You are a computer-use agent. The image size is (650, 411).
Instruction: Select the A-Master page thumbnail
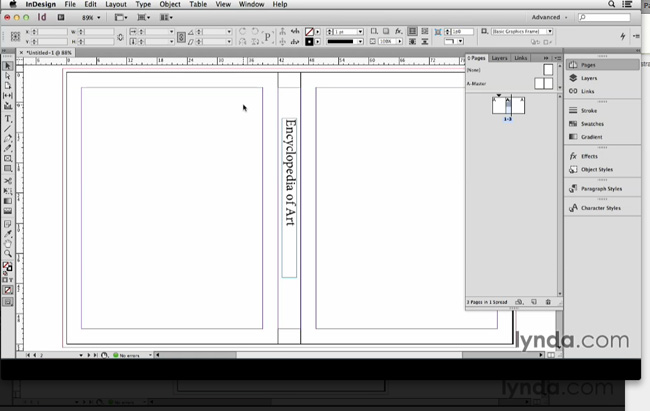coord(543,83)
